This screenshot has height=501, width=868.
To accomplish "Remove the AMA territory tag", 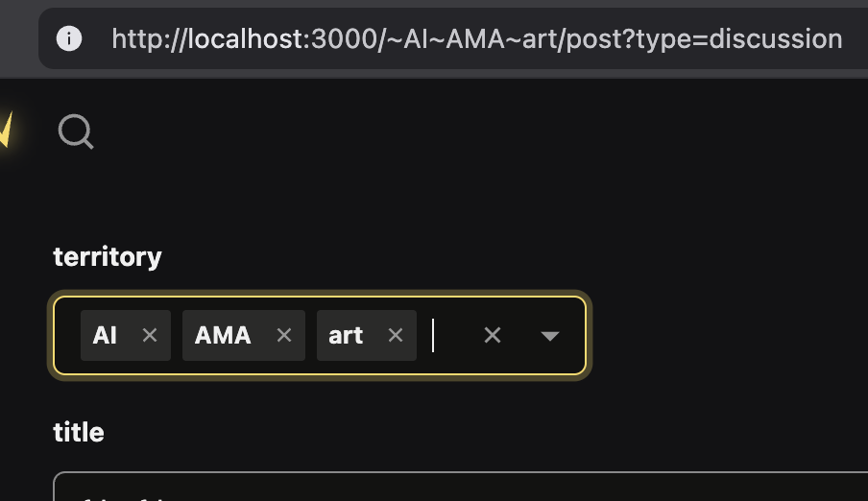I will point(284,335).
